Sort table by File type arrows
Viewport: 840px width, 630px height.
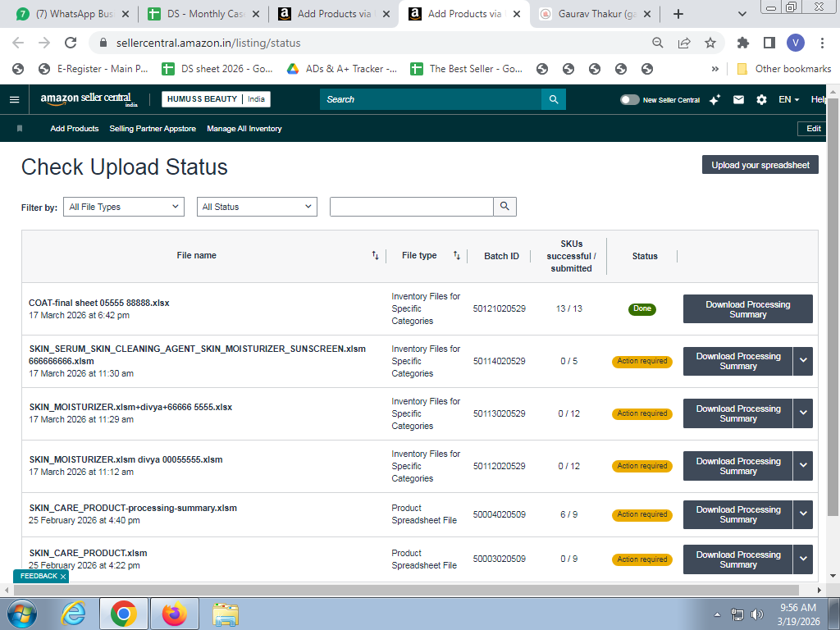456,256
